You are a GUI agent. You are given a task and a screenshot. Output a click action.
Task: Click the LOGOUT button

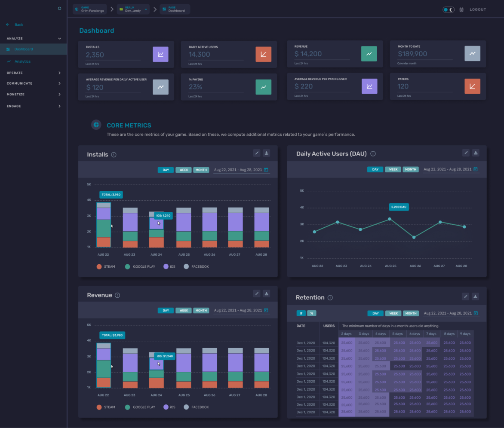[x=478, y=9]
